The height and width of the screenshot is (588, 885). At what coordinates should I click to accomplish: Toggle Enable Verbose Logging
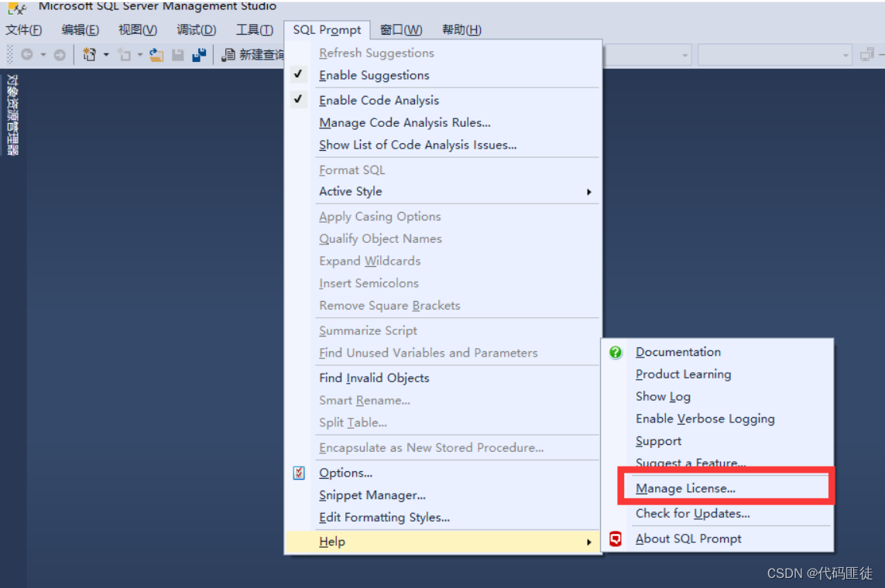tap(705, 419)
